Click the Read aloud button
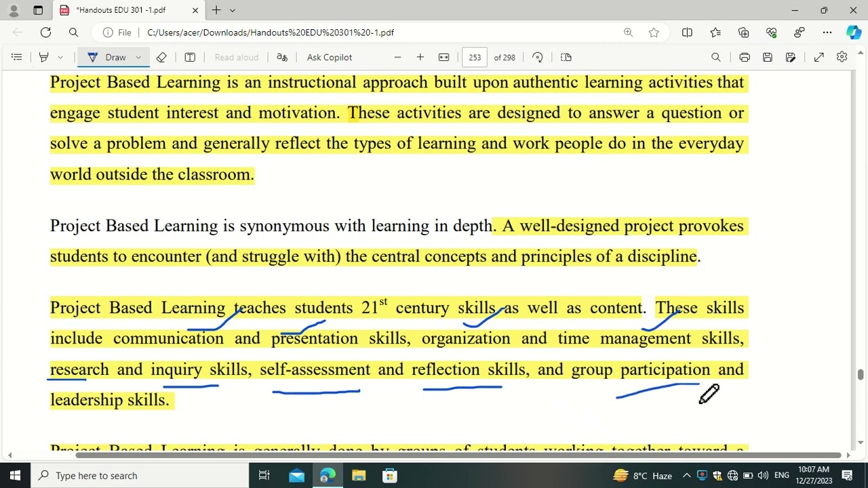 [237, 58]
